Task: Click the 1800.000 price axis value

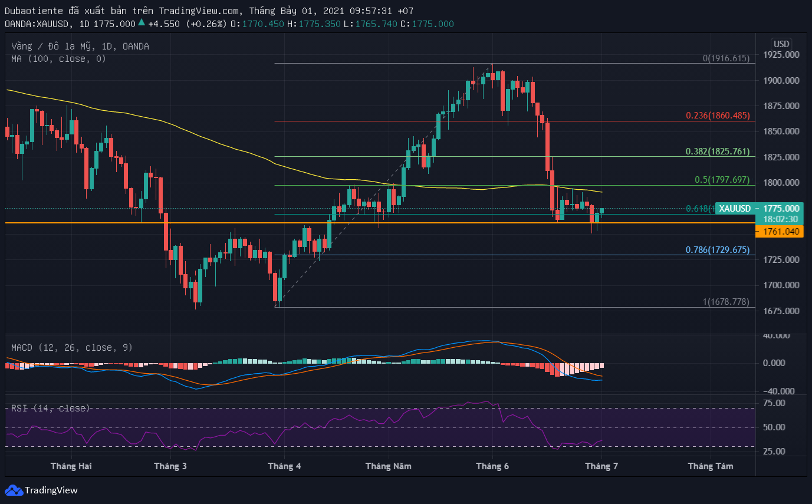Action: click(x=781, y=183)
